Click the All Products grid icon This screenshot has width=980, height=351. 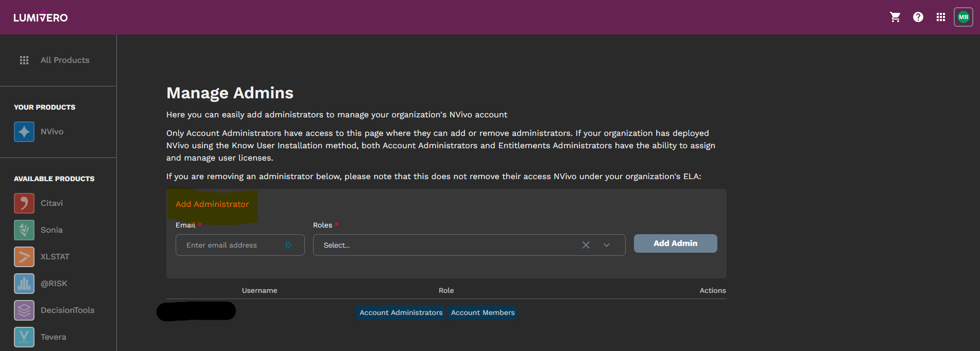(24, 60)
